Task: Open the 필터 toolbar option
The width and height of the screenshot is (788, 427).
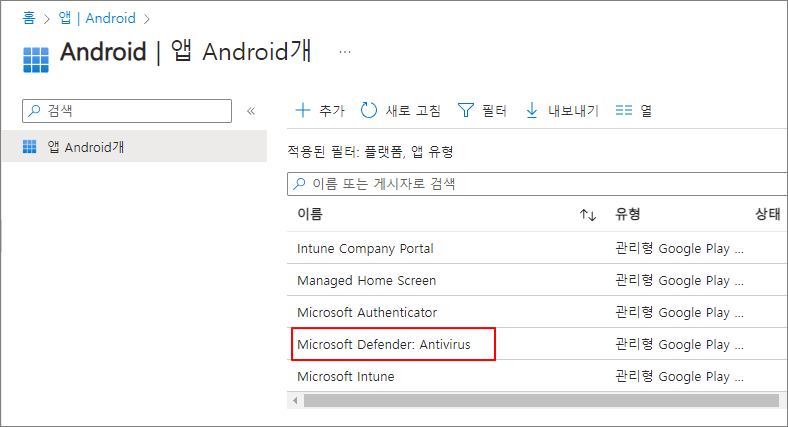Action: click(x=495, y=111)
